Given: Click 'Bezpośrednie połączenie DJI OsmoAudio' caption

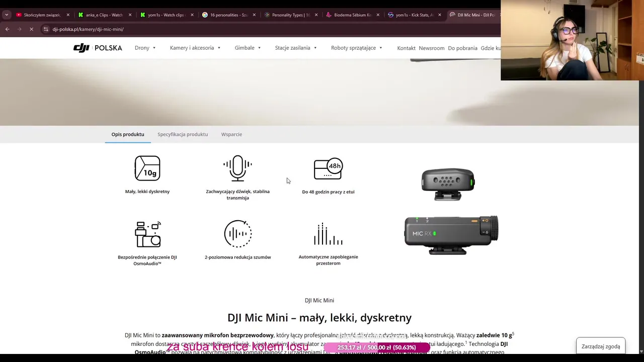Looking at the screenshot, I should point(147,260).
